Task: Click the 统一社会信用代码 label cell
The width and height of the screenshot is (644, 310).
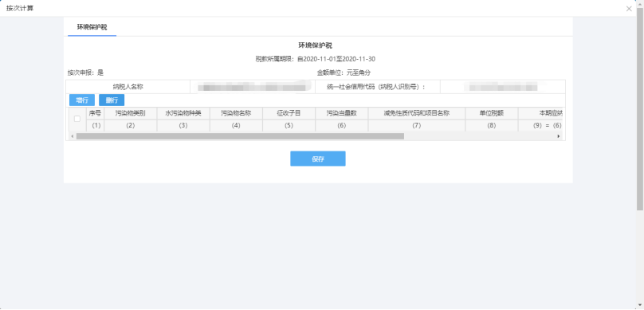Action: pos(378,87)
